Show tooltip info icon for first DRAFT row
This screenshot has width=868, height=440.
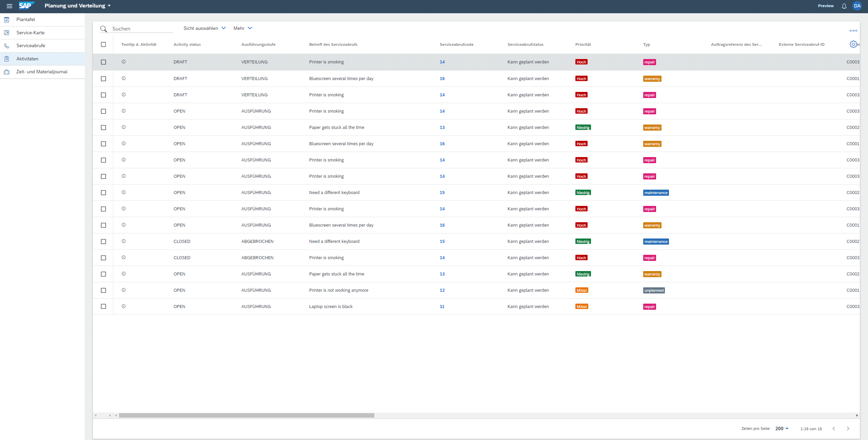pos(123,62)
